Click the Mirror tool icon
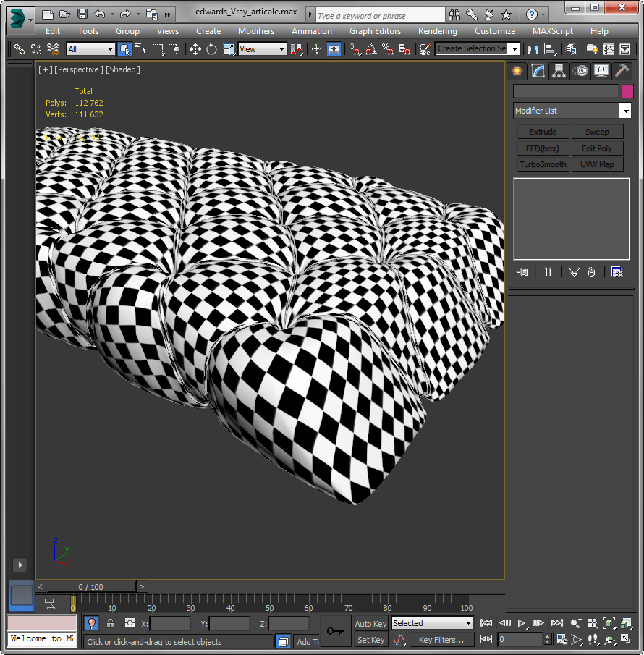The height and width of the screenshot is (655, 644). 533,49
